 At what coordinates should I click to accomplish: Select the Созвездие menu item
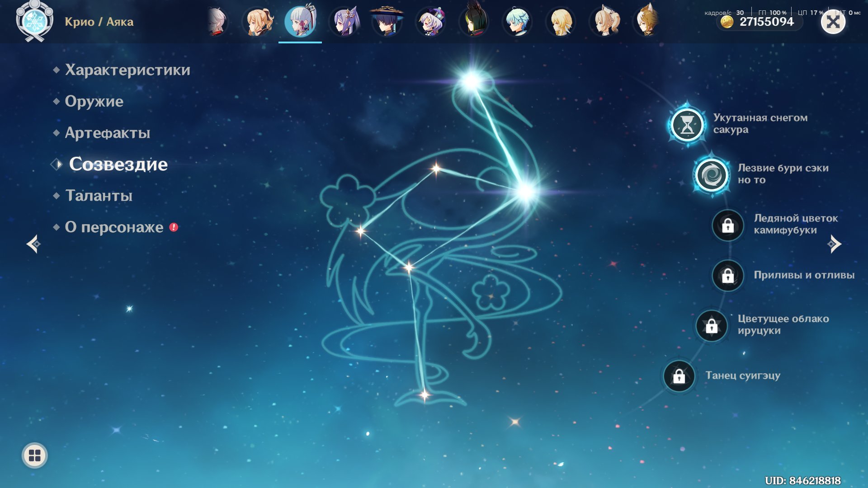pyautogui.click(x=118, y=164)
